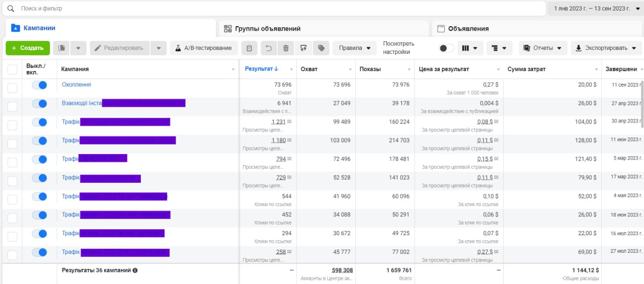Check the select-all campaigns header checkbox

tap(13, 69)
